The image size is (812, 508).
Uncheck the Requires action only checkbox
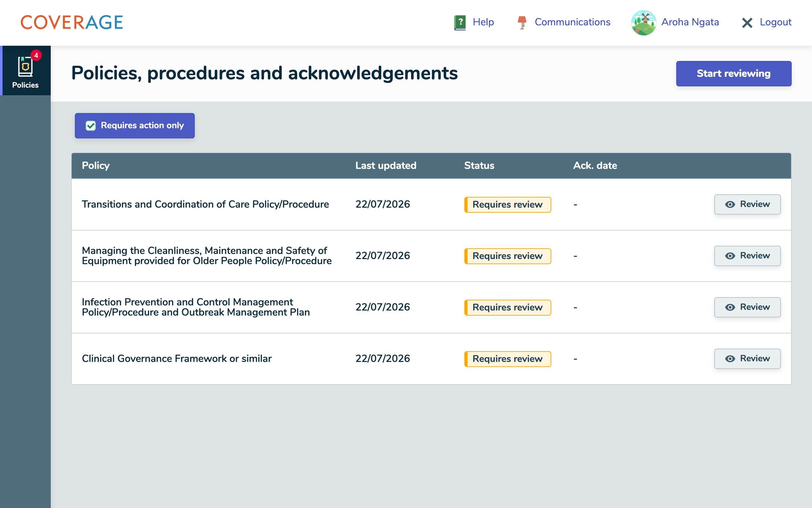pyautogui.click(x=91, y=126)
